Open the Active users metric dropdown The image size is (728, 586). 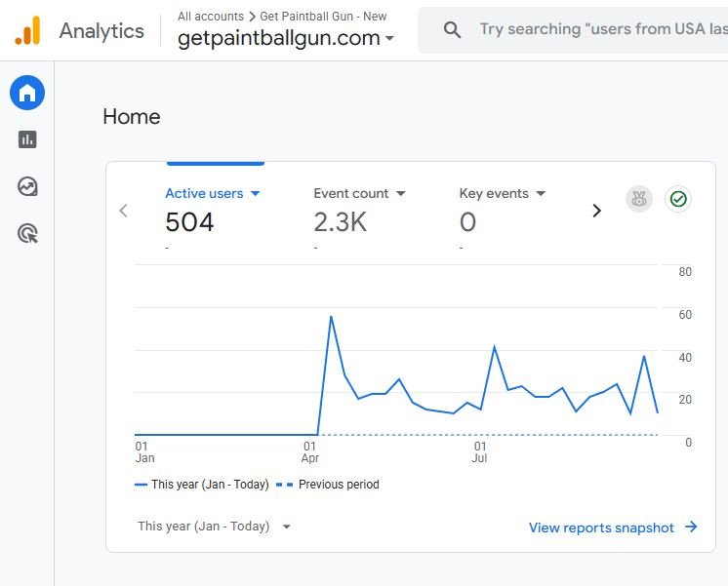point(213,193)
